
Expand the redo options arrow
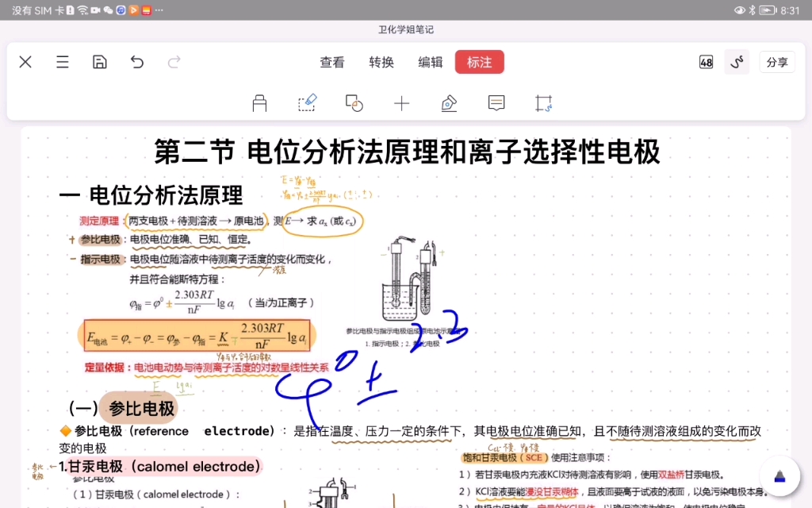pyautogui.click(x=174, y=62)
